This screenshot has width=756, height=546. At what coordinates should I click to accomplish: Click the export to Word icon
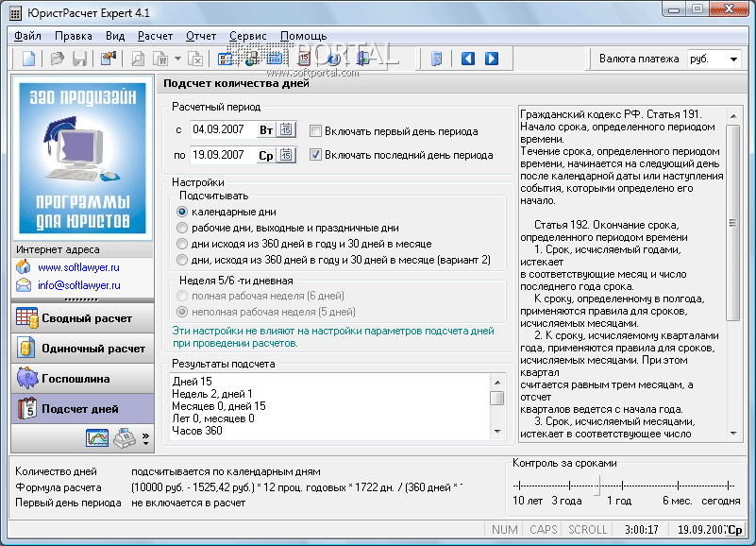tap(160, 59)
